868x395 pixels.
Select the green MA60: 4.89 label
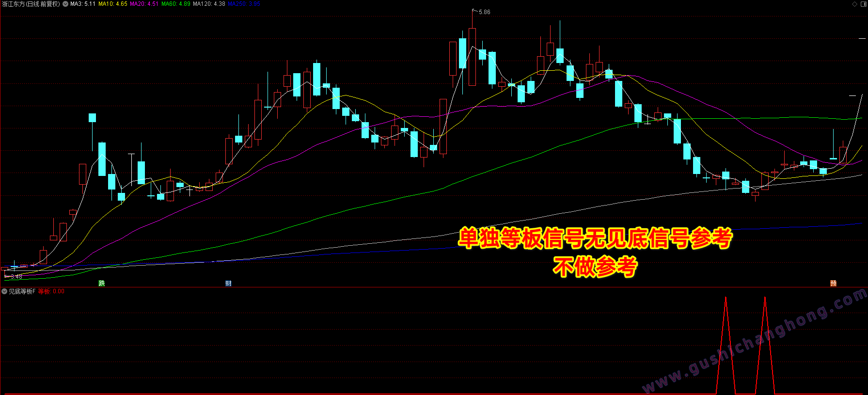[x=176, y=4]
